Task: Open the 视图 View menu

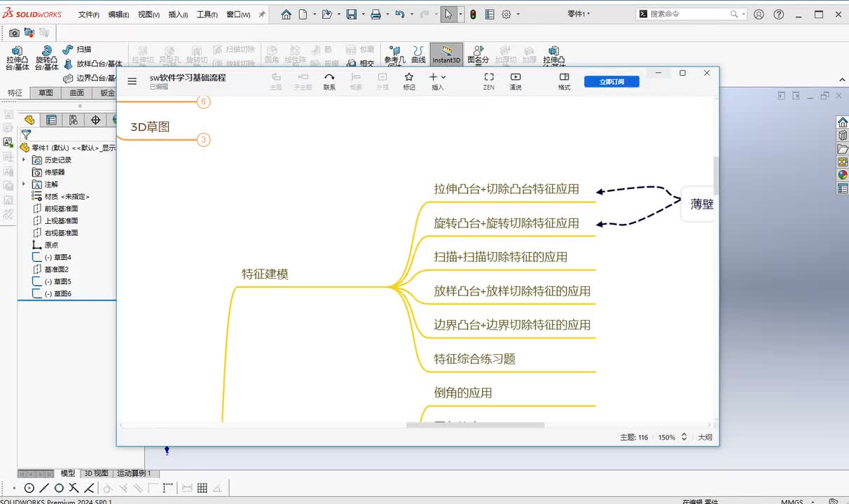Action: [x=149, y=15]
